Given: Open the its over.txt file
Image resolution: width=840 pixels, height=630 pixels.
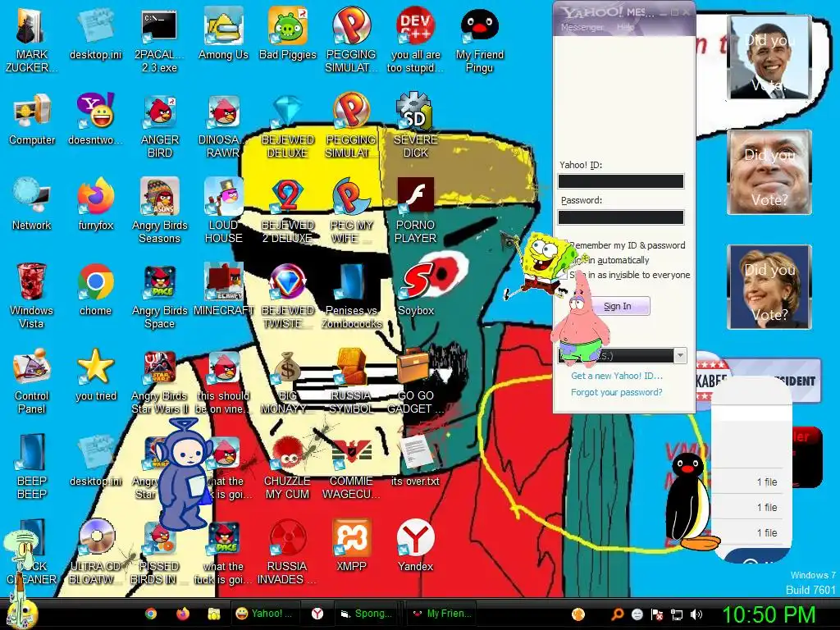Looking at the screenshot, I should click(x=416, y=459).
